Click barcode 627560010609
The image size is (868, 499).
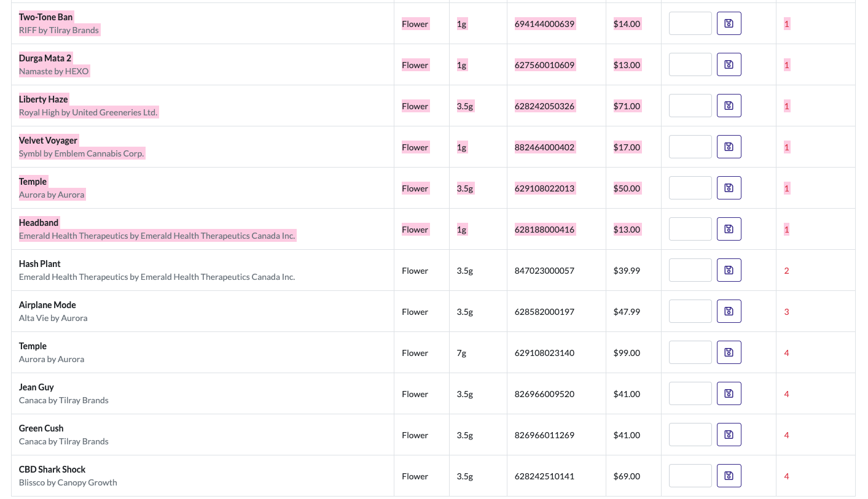(545, 65)
